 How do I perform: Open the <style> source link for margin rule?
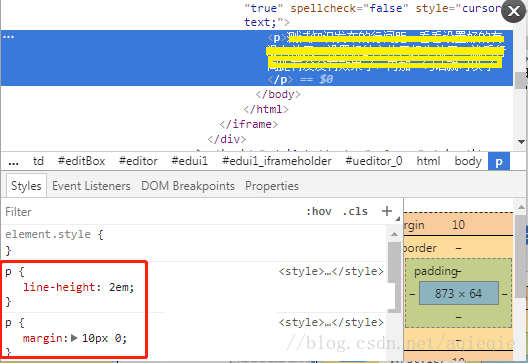(331, 323)
